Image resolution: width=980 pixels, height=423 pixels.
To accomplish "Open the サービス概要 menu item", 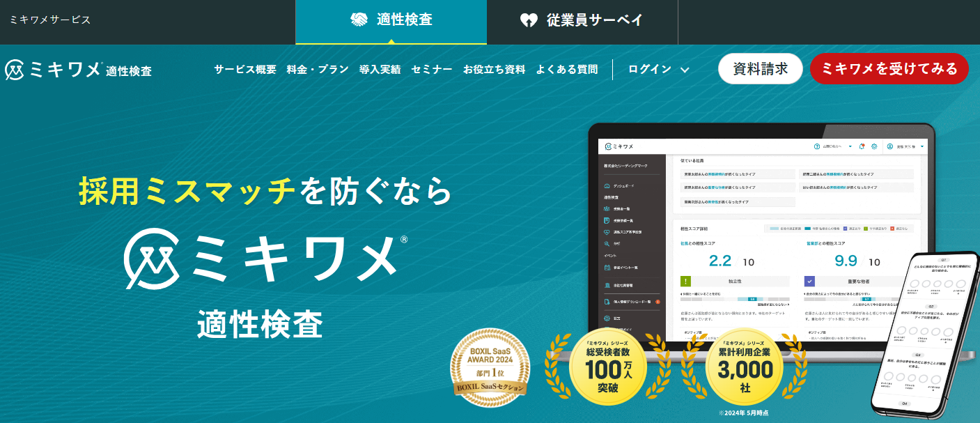I will click(245, 70).
